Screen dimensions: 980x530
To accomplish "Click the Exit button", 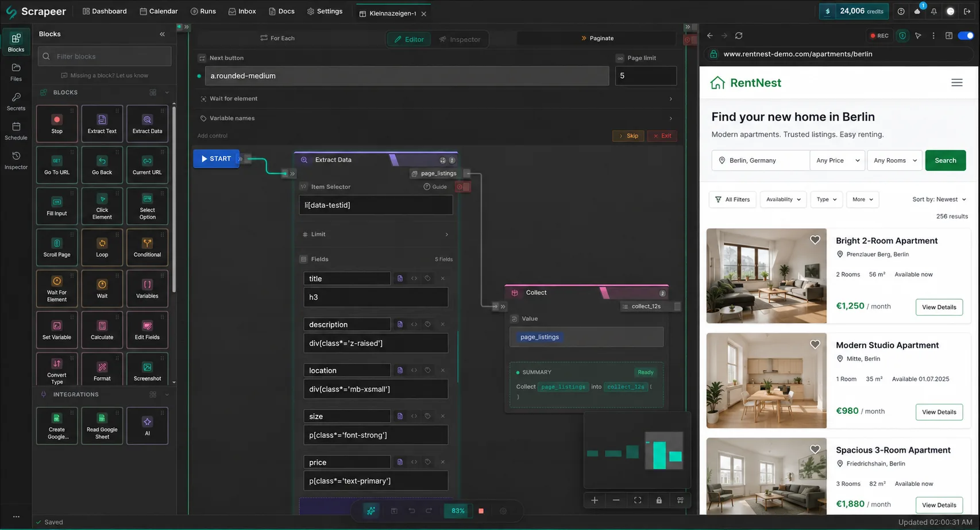I will pyautogui.click(x=662, y=136).
